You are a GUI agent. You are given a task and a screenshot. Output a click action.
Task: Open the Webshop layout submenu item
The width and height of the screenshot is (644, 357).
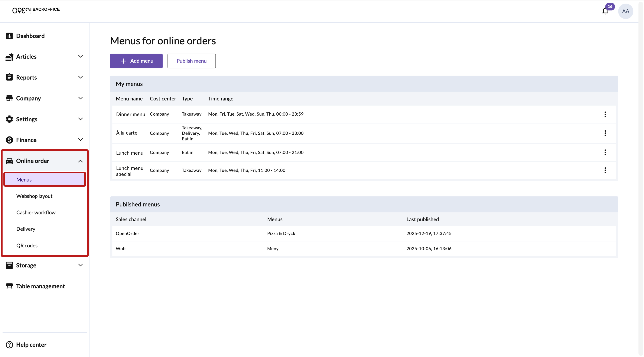coord(34,196)
